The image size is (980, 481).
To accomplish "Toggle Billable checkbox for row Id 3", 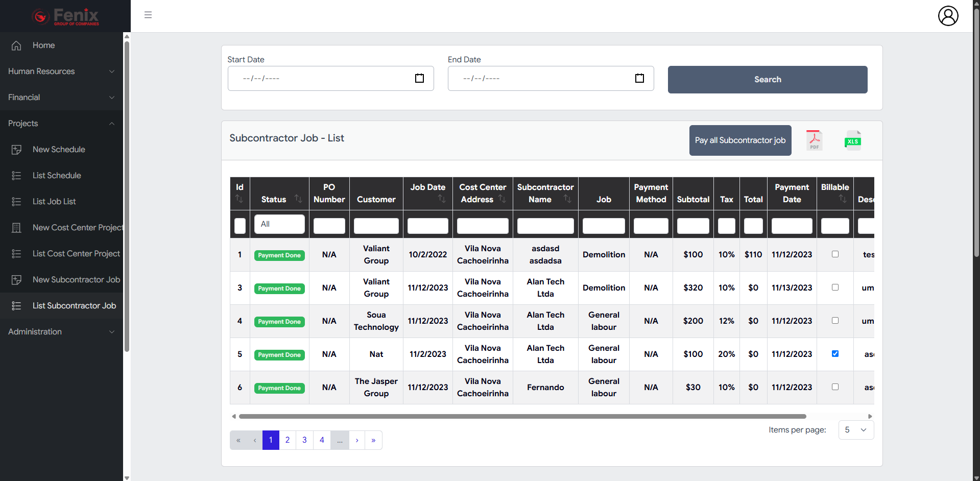I will point(835,287).
